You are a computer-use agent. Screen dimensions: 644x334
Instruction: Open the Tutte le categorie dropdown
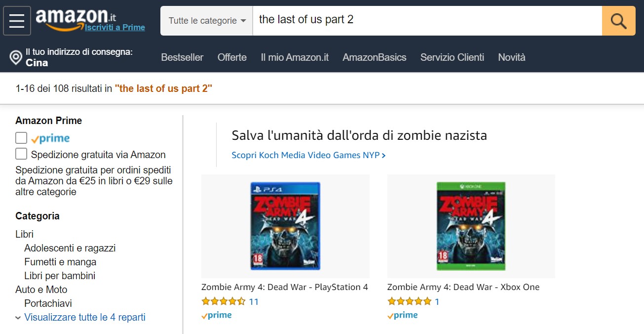(x=207, y=21)
